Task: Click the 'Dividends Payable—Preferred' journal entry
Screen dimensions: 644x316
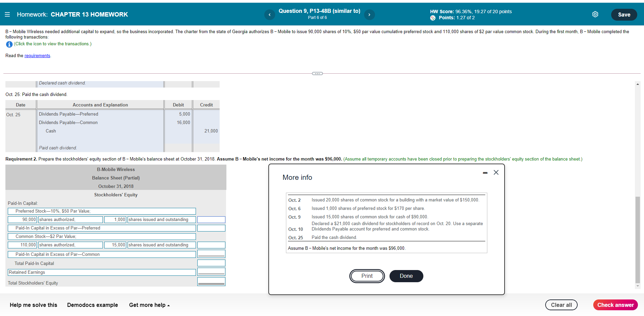Action: (x=68, y=114)
